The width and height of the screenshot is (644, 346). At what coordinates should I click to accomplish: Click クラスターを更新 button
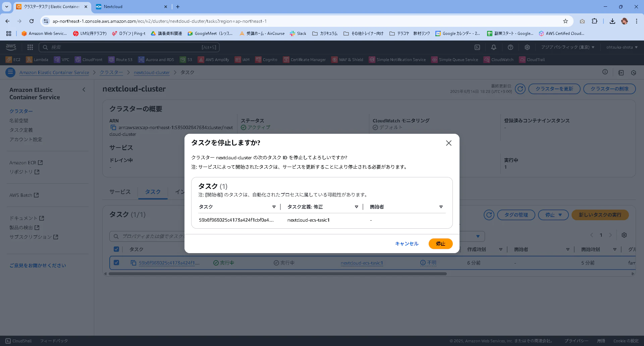554,89
